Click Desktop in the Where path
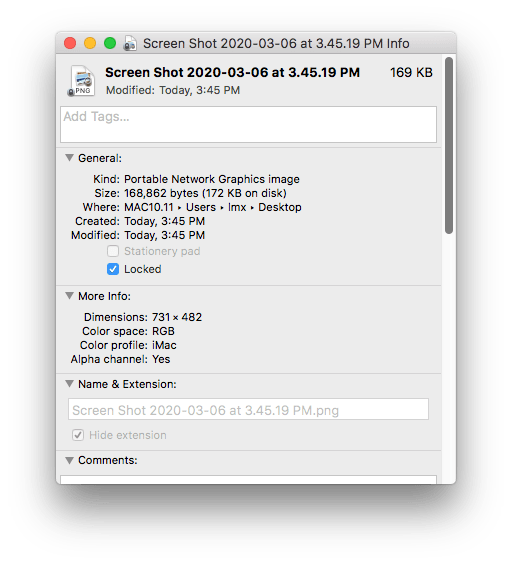 [280, 207]
